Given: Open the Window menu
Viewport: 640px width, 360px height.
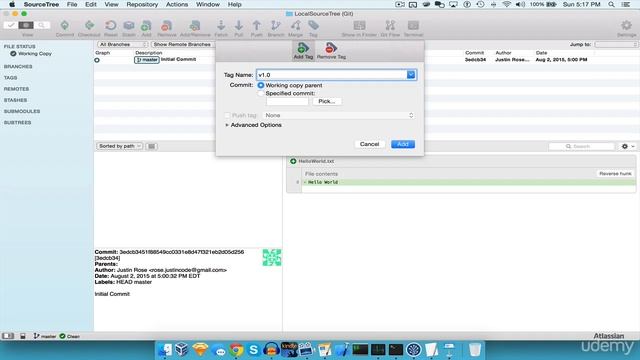Looking at the screenshot, I should point(208,4).
